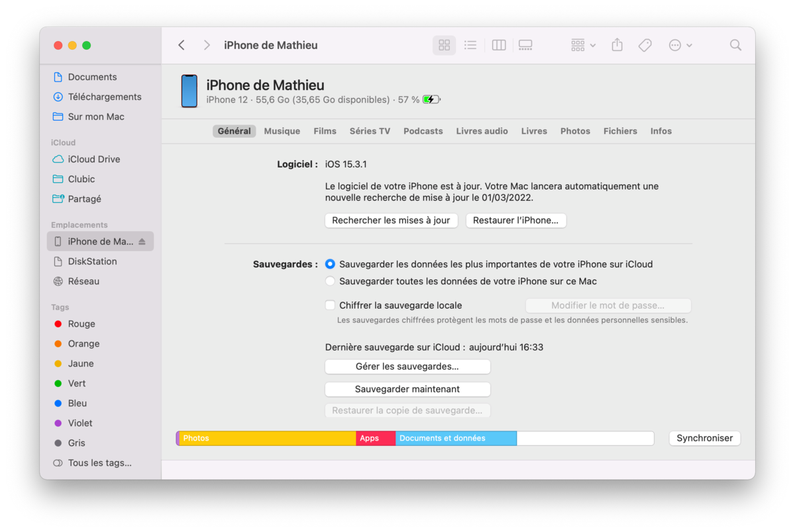Switch to the Livres tab

pyautogui.click(x=534, y=131)
